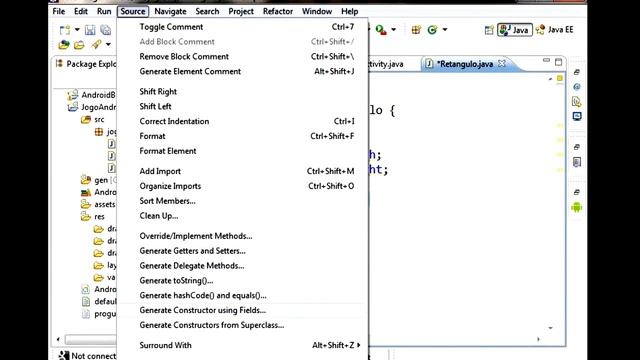Click the pencil wizard toolbar icon
This screenshot has height=360, width=640.
(96, 44)
